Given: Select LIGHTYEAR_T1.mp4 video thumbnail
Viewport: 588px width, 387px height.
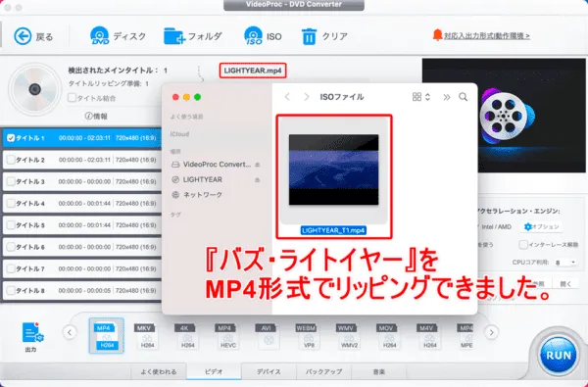Looking at the screenshot, I should (x=333, y=169).
